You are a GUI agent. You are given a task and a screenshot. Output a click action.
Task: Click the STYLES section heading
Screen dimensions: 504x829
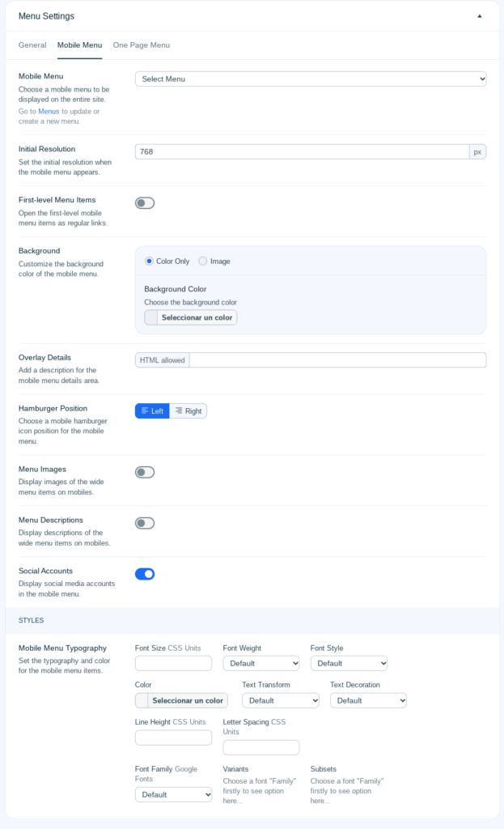pos(32,620)
